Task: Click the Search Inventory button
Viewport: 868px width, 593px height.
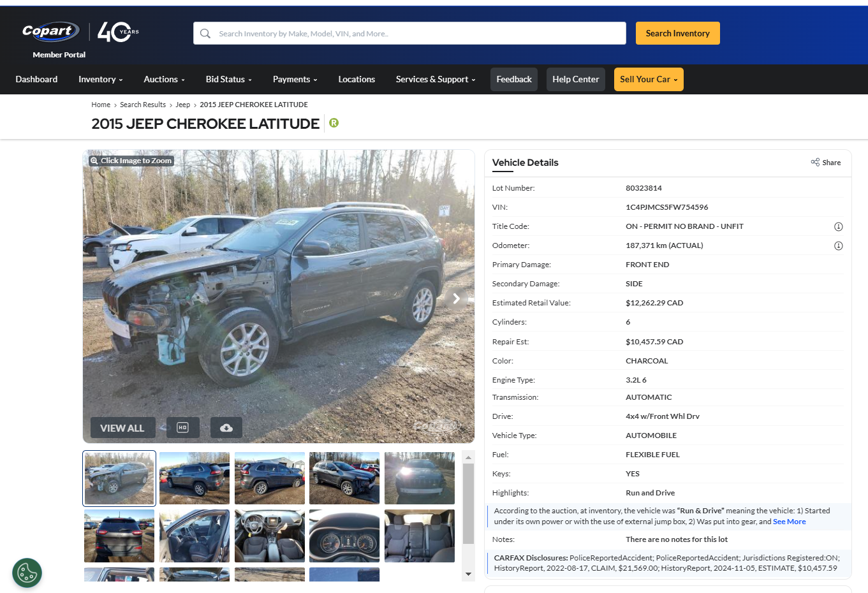Action: tap(677, 33)
